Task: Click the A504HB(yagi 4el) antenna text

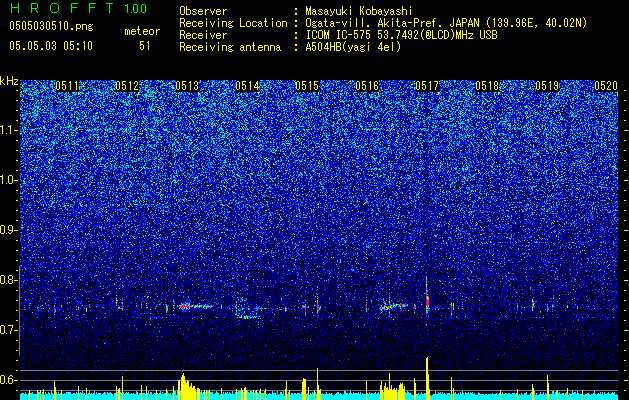Action: (x=353, y=47)
